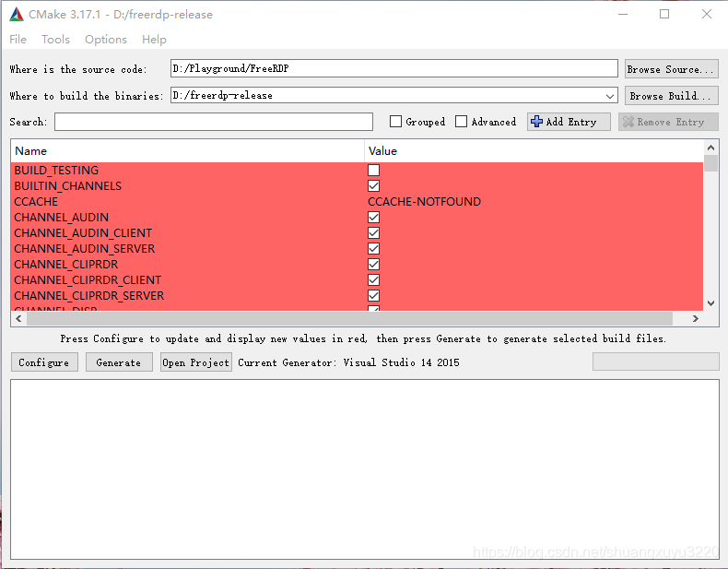The width and height of the screenshot is (728, 569).
Task: Click the Browse Source button
Action: click(x=671, y=69)
